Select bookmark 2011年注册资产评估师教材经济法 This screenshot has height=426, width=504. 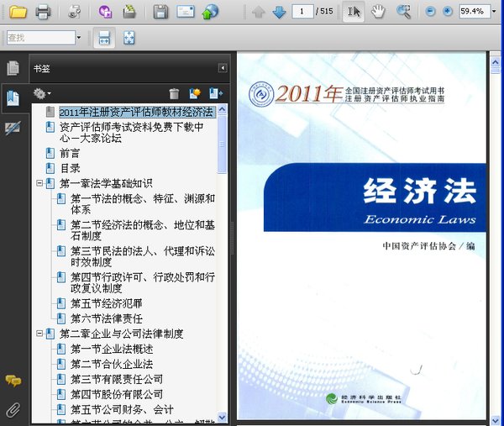(x=136, y=113)
